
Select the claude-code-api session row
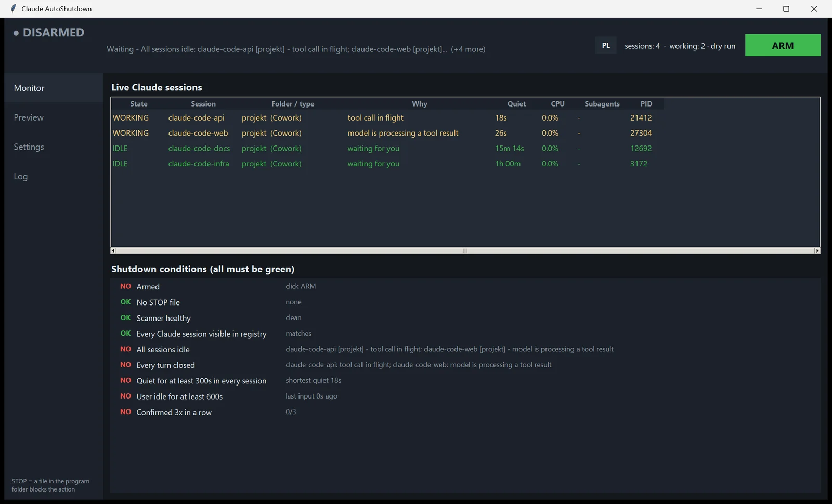[x=388, y=118]
